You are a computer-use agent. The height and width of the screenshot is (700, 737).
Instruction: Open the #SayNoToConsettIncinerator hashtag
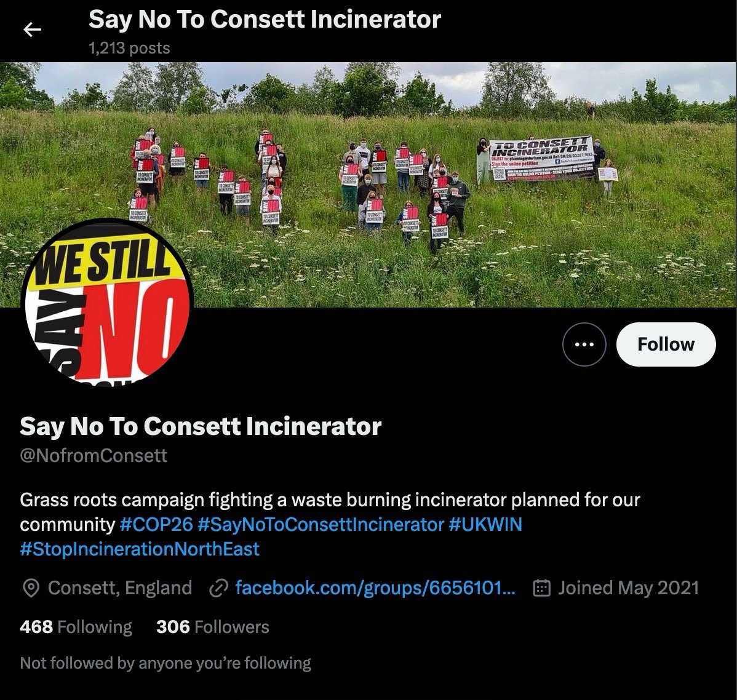321,524
